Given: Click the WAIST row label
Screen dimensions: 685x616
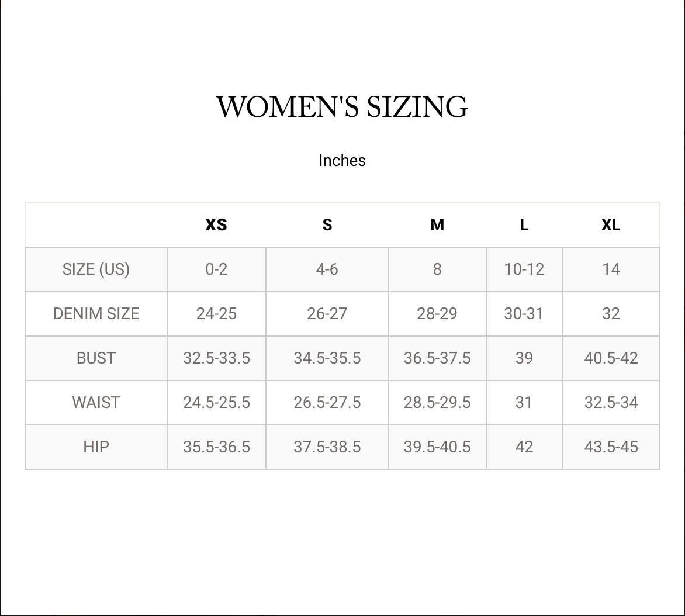Looking at the screenshot, I should 96,403.
